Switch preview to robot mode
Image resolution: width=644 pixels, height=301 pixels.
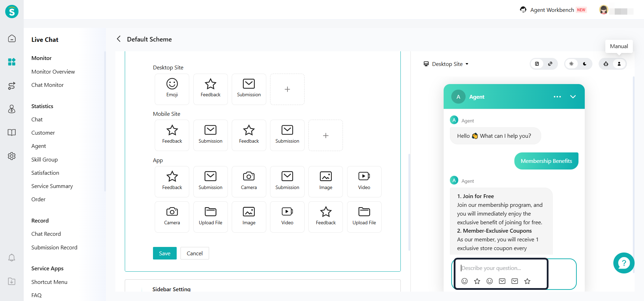(x=606, y=64)
